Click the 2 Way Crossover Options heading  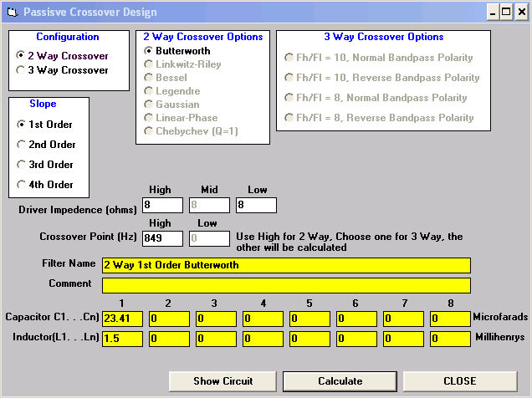coord(203,37)
